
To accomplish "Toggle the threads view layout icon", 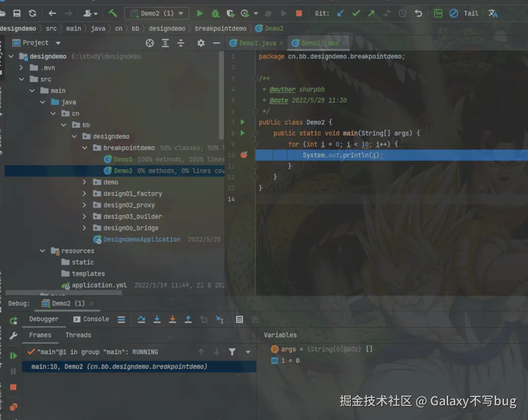I will tap(121, 319).
